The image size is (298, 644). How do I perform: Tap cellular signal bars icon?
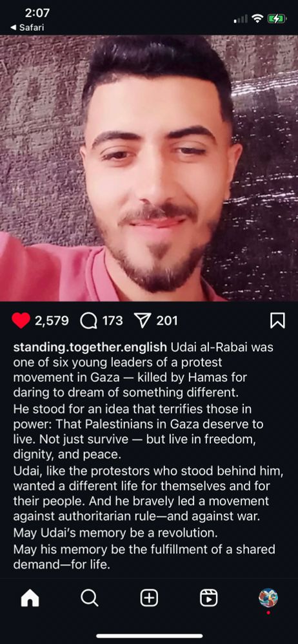point(241,19)
